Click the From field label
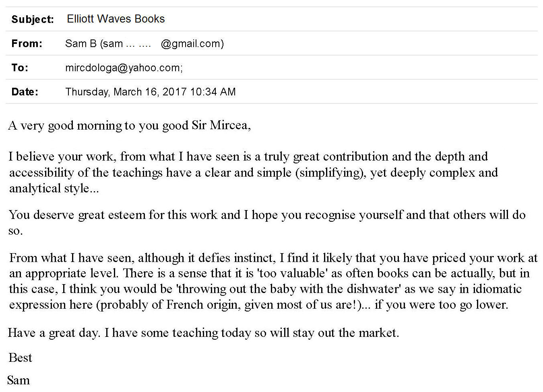Image resolution: width=543 pixels, height=392 pixels. [x=27, y=43]
